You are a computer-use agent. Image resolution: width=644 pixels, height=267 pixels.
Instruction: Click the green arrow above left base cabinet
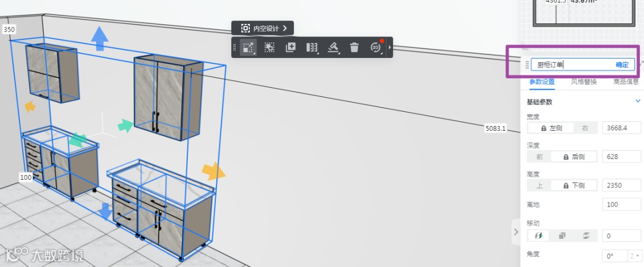[x=78, y=140]
